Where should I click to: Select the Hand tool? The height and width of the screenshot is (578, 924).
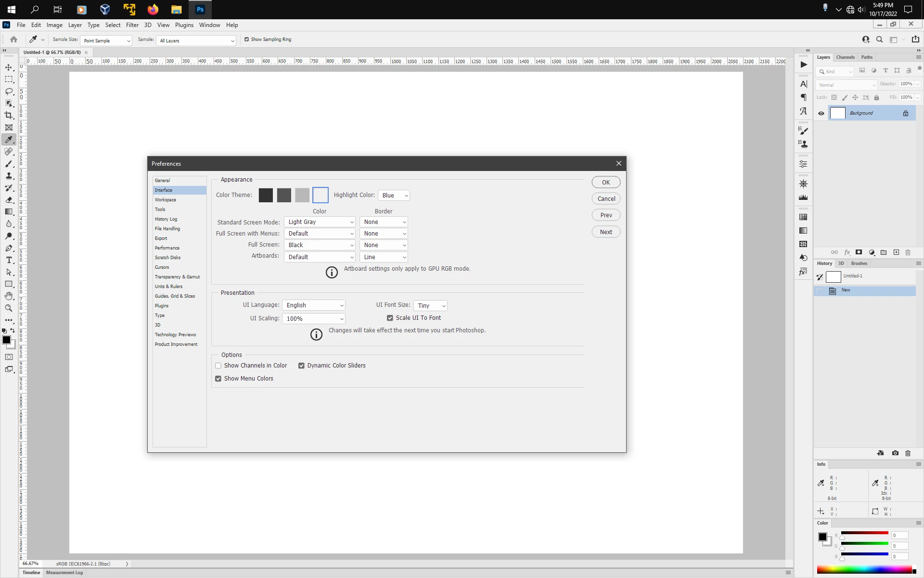point(9,296)
